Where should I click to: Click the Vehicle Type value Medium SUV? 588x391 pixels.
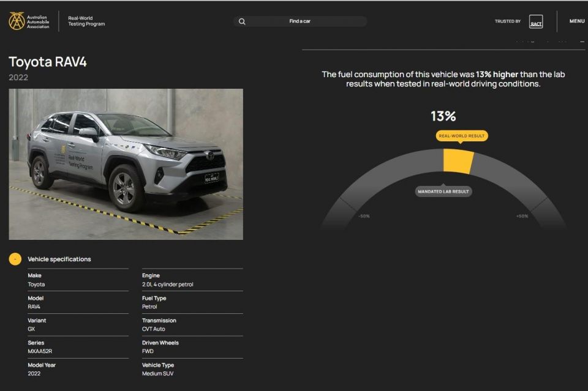click(x=157, y=373)
